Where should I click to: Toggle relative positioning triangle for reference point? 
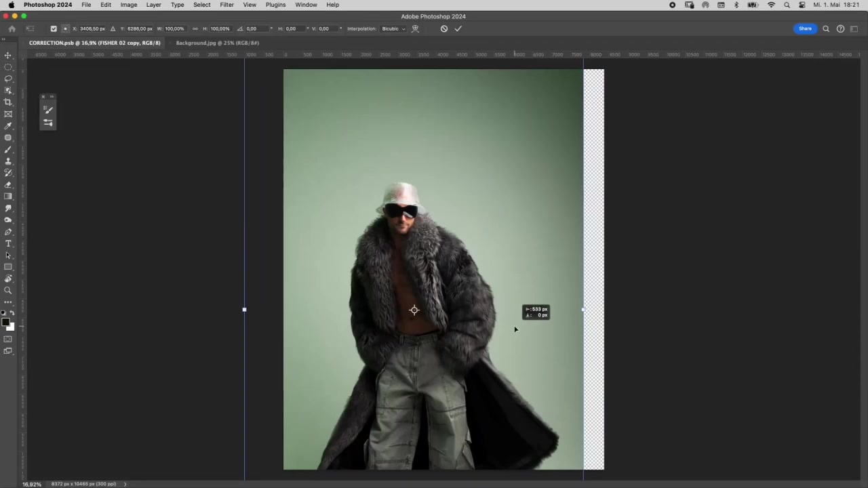(113, 29)
